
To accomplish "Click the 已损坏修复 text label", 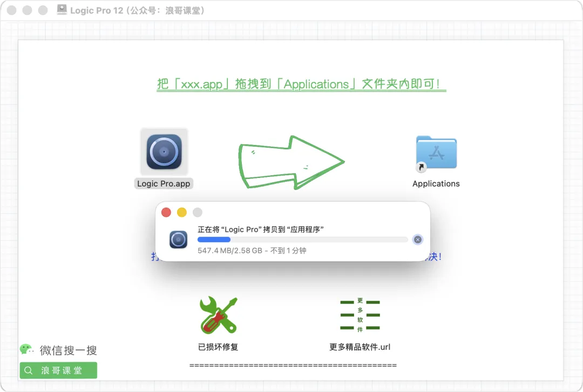I will click(218, 347).
